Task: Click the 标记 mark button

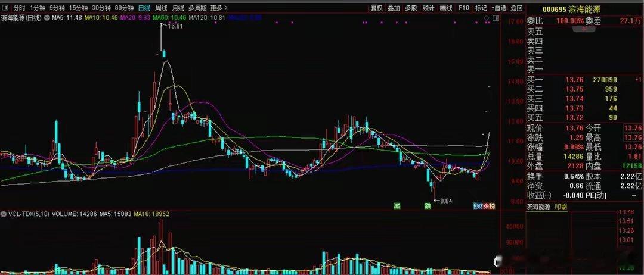Action: pyautogui.click(x=481, y=8)
